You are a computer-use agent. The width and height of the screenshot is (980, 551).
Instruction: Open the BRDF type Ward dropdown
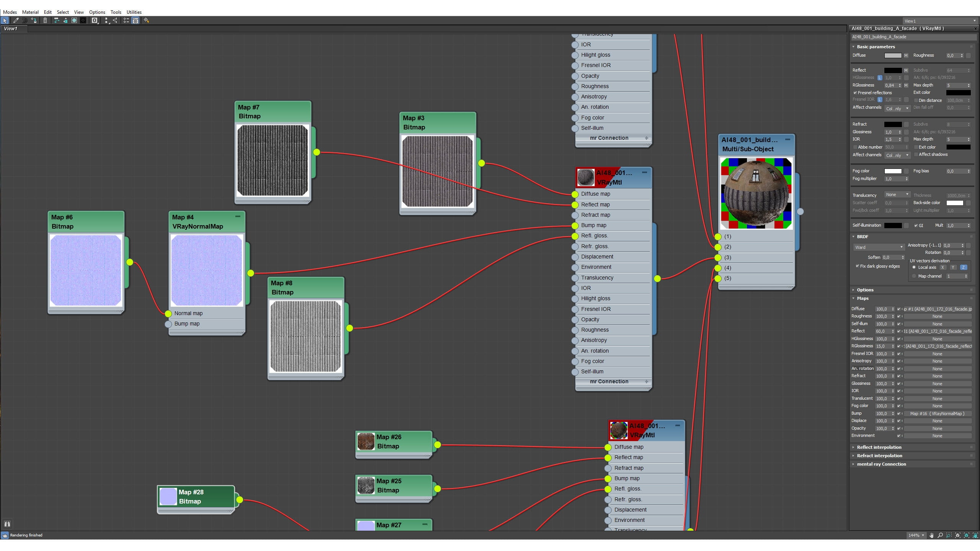click(x=878, y=247)
